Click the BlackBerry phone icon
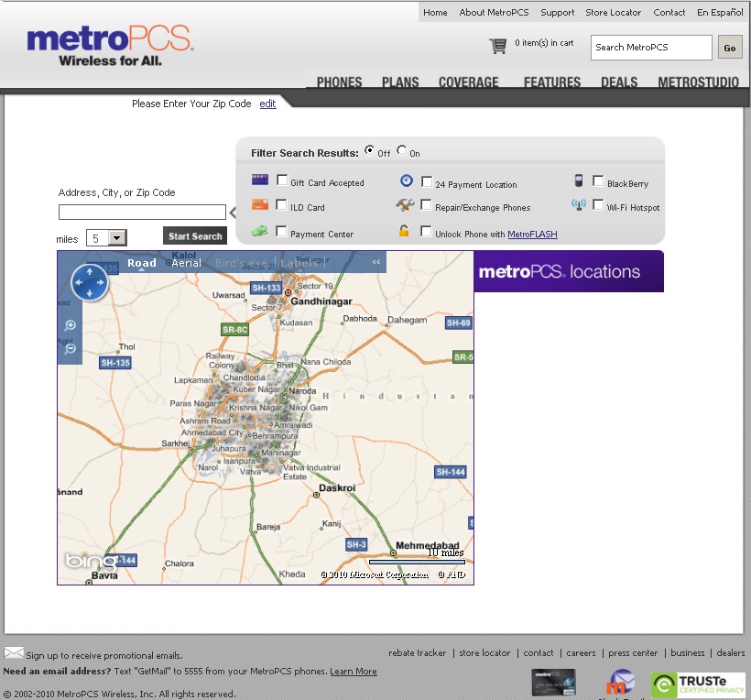This screenshot has width=751, height=700. (579, 180)
